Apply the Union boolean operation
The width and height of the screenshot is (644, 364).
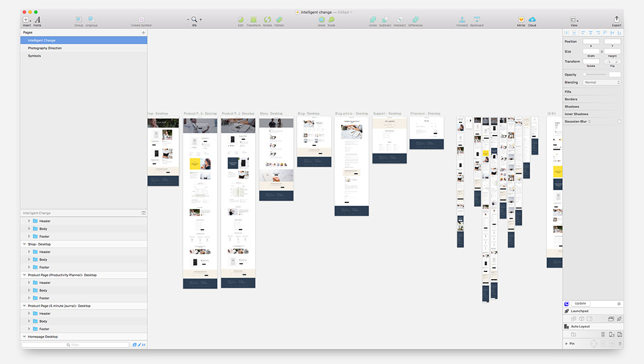pos(373,19)
